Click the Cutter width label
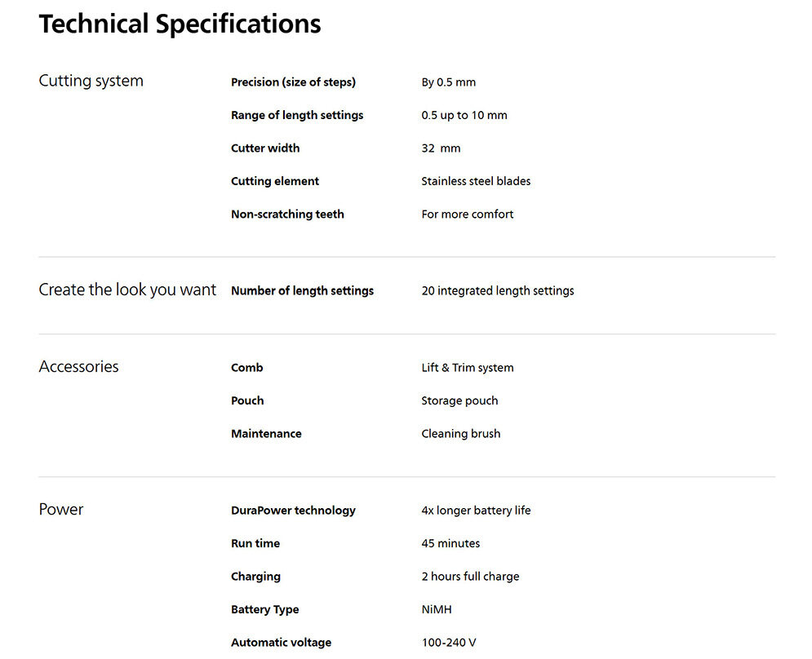812x659 pixels. (x=265, y=148)
